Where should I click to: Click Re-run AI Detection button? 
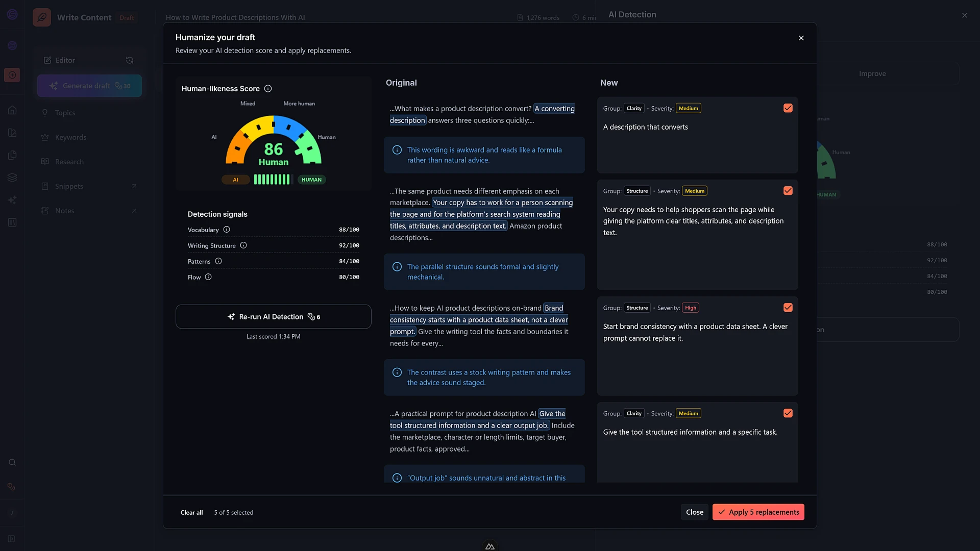pos(274,317)
